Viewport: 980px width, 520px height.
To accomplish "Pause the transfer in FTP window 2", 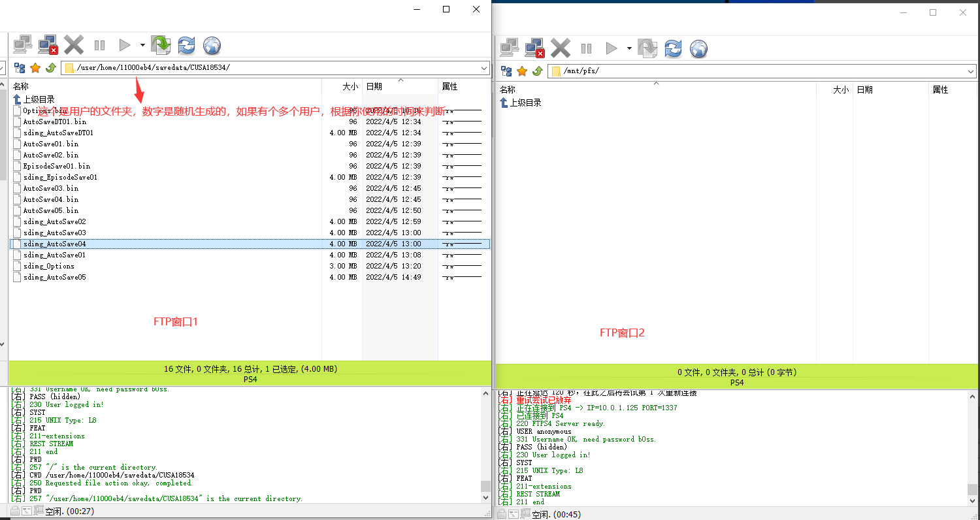I will click(x=586, y=48).
